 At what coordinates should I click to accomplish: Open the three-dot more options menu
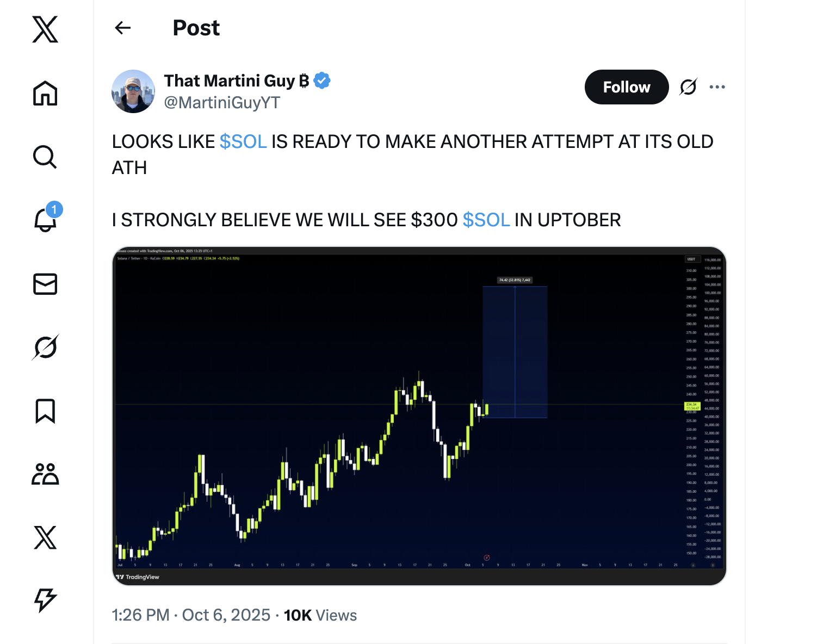pyautogui.click(x=717, y=87)
